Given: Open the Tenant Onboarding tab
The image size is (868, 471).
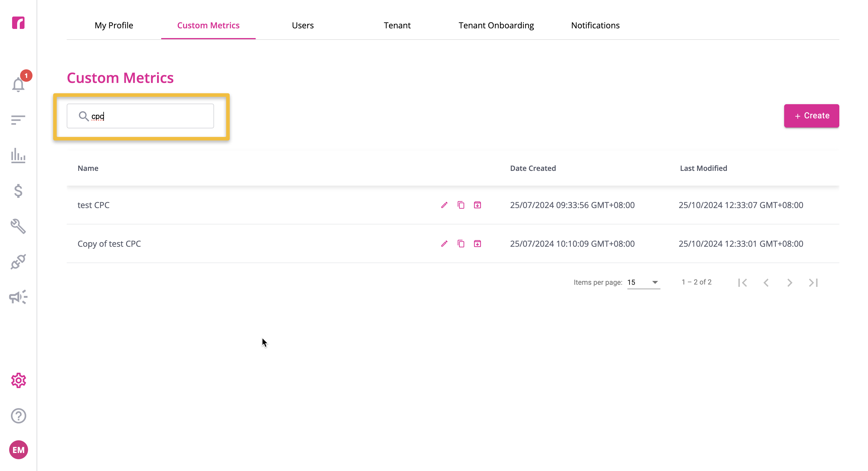Looking at the screenshot, I should click(x=496, y=25).
